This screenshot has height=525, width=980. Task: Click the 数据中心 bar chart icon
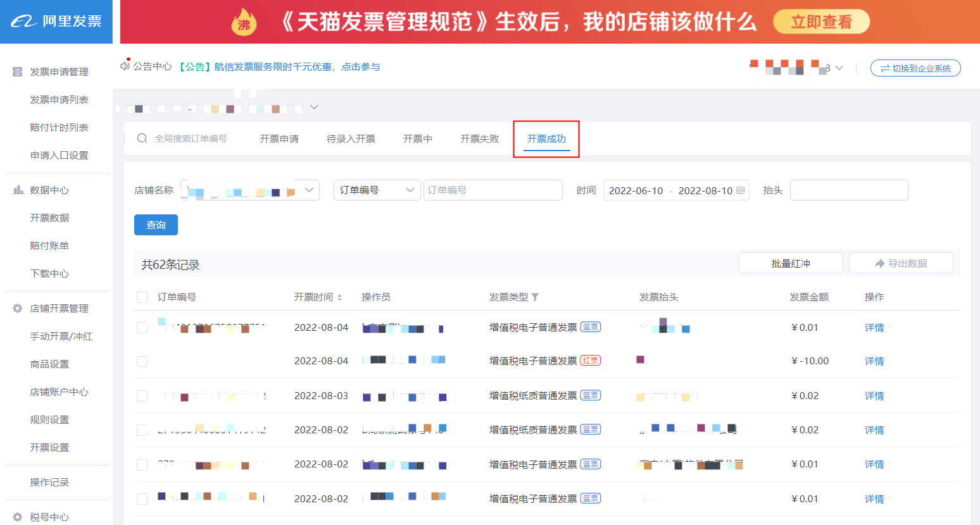tap(18, 190)
